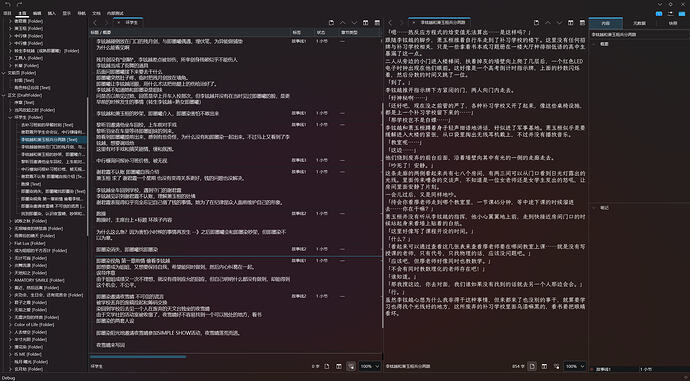The image size is (690, 381).
Task: Toggle the highlighted document mode in right footer
Action: (532, 366)
